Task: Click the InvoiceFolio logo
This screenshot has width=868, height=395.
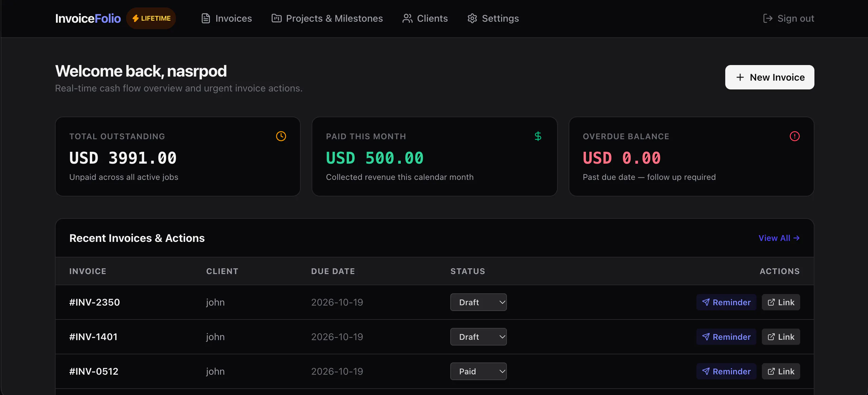Action: click(x=88, y=18)
